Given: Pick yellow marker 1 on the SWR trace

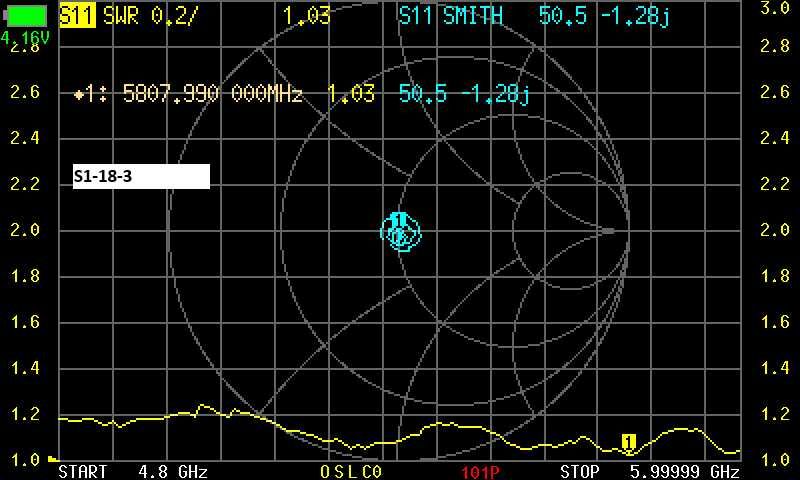Looking at the screenshot, I should [x=629, y=442].
